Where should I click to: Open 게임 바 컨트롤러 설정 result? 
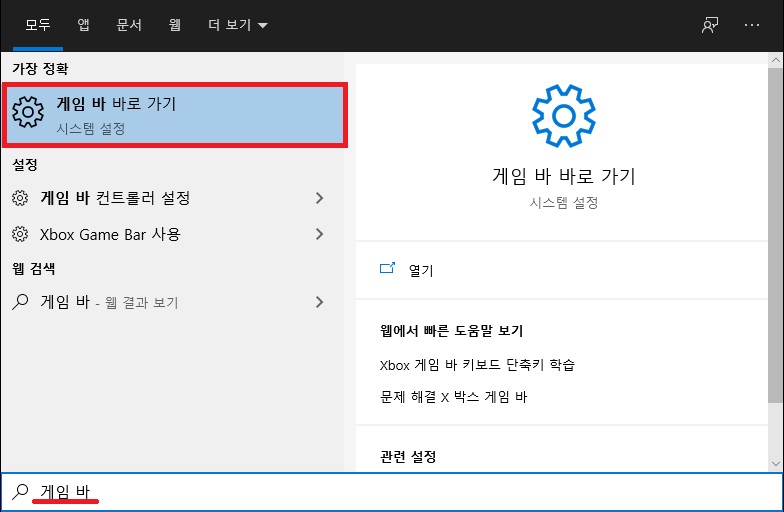click(x=172, y=198)
